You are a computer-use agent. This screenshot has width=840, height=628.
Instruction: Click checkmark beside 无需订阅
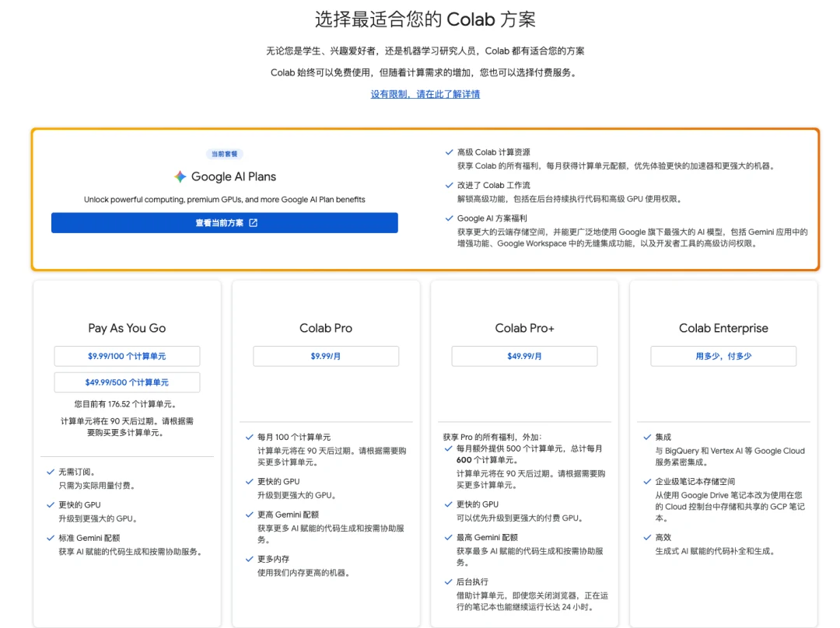click(51, 472)
